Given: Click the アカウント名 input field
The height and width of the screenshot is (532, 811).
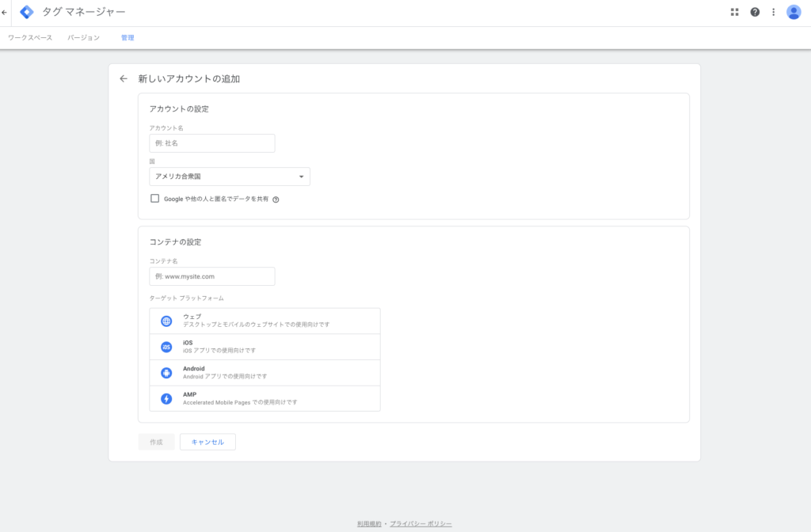Looking at the screenshot, I should click(x=211, y=143).
